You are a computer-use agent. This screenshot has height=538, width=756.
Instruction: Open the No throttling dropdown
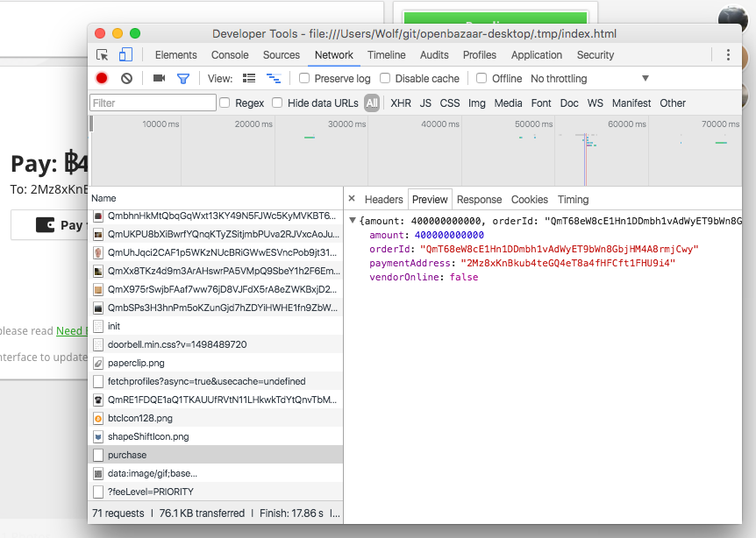click(589, 79)
